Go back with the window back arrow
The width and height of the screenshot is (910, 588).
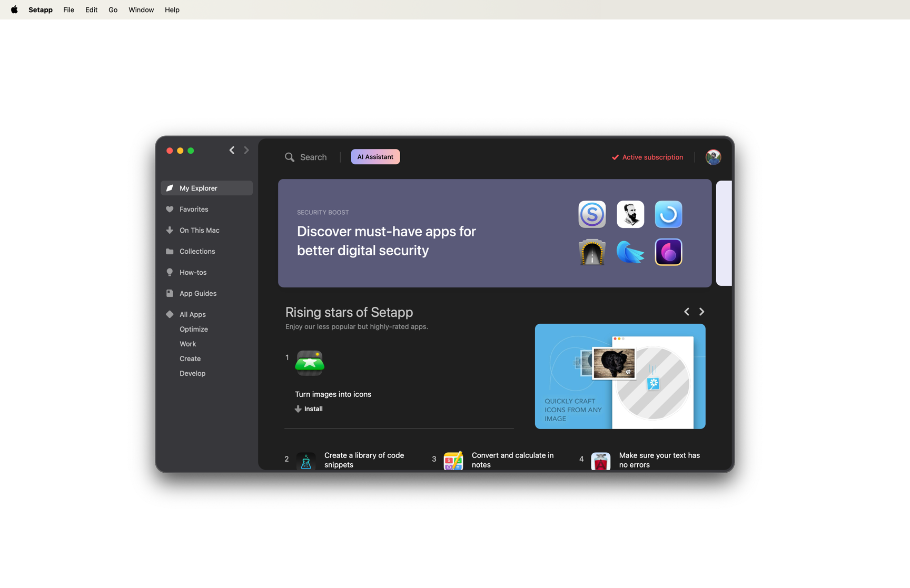tap(232, 150)
